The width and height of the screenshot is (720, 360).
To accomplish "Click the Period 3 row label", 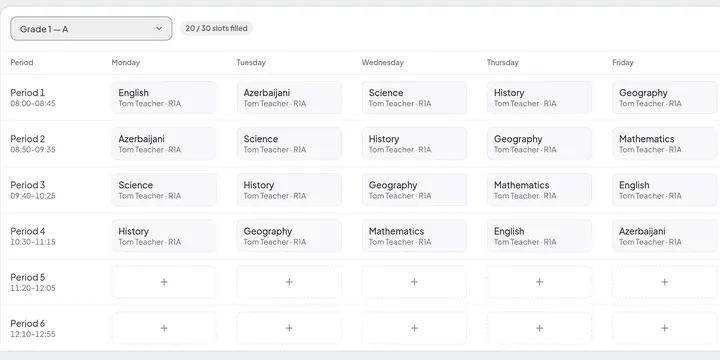I will pyautogui.click(x=28, y=185).
